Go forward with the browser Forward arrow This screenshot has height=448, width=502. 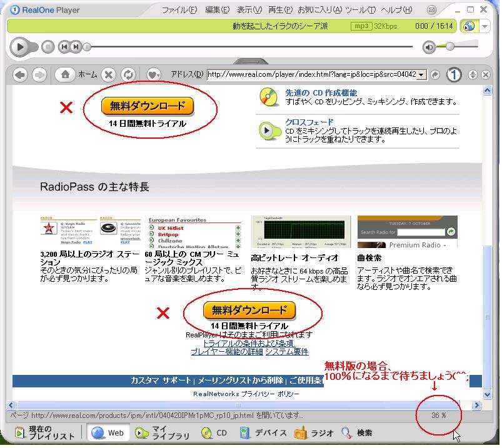point(40,75)
